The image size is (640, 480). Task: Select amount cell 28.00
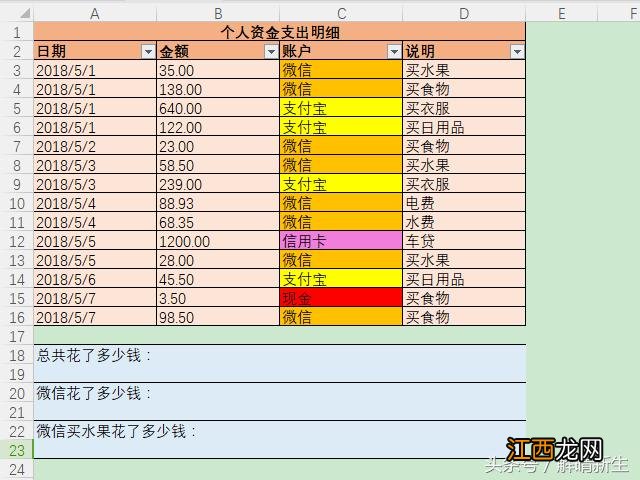[x=218, y=260]
